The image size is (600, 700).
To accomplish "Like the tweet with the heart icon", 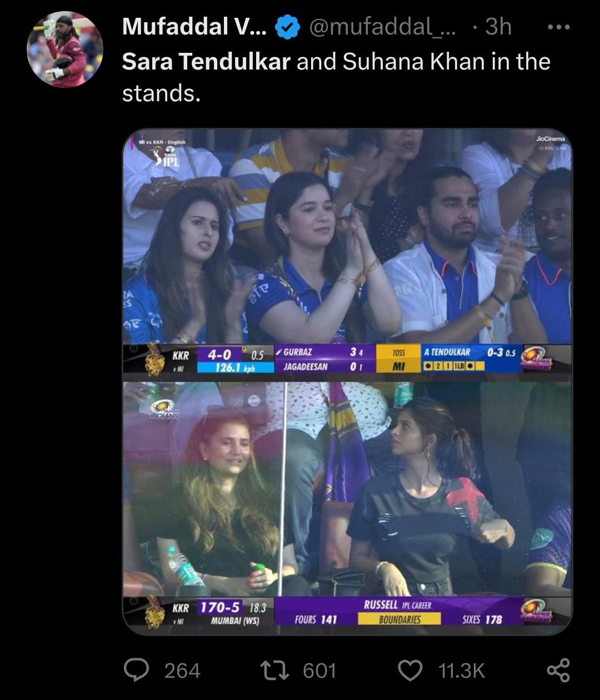I will click(x=411, y=670).
